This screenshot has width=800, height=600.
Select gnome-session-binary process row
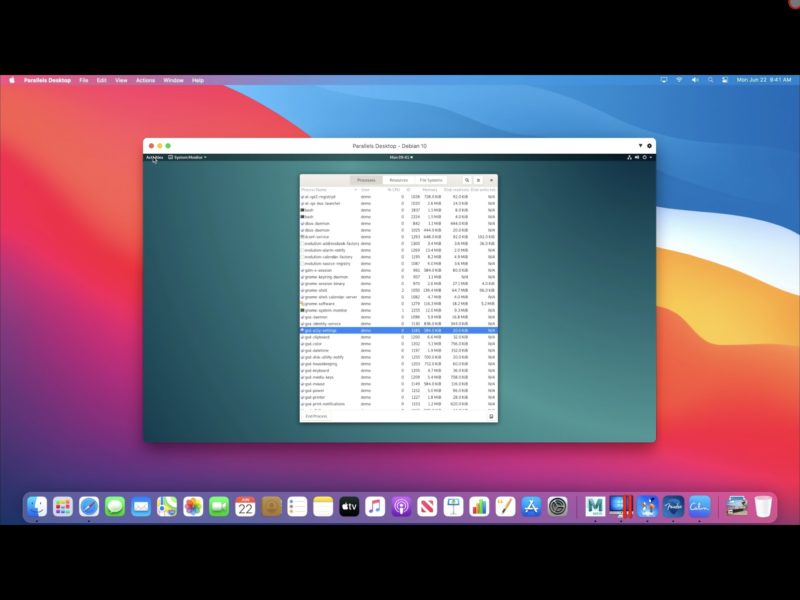tap(398, 284)
